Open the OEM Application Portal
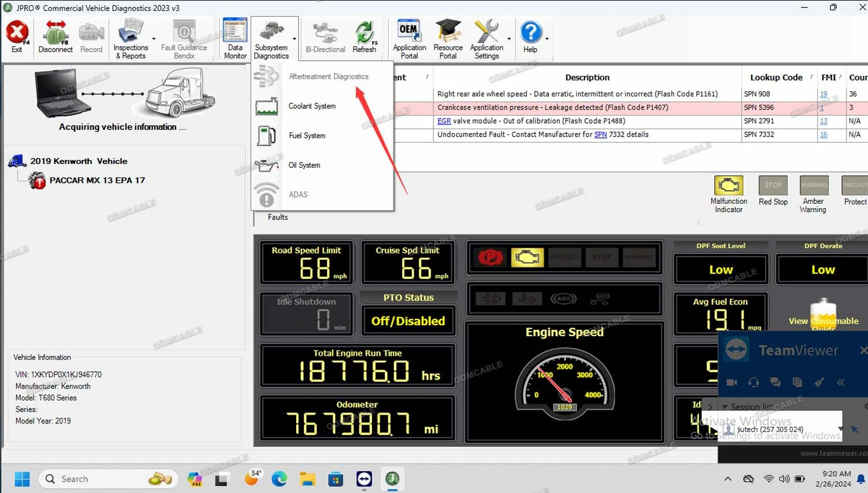This screenshot has width=868, height=493. (409, 38)
